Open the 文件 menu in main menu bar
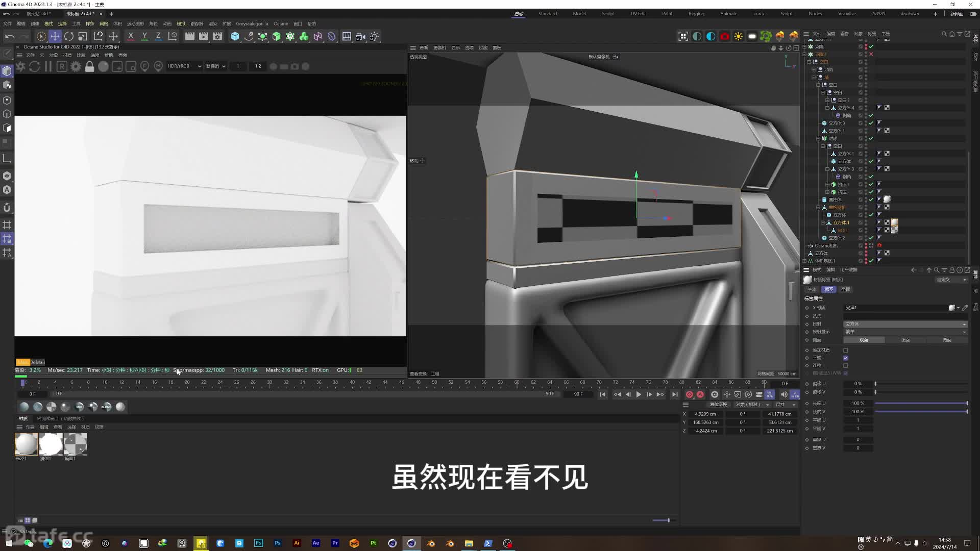Screen dimensions: 980x551 8,23
